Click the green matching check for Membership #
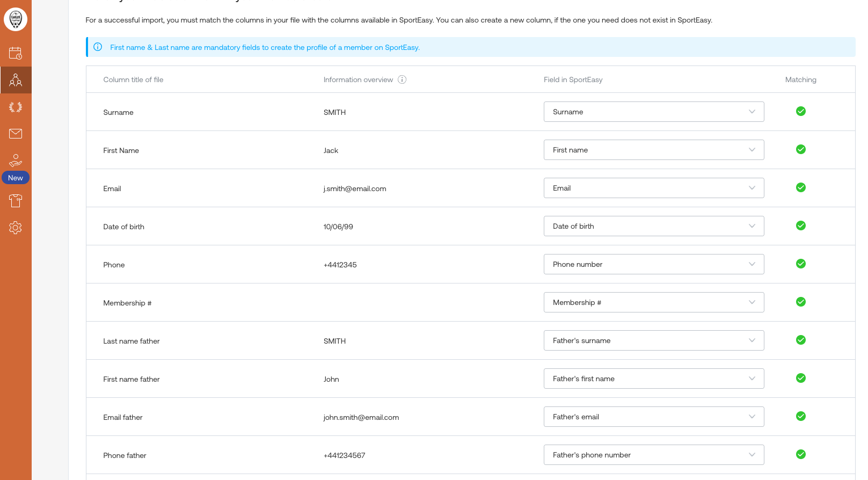Image resolution: width=868 pixels, height=480 pixels. point(800,302)
